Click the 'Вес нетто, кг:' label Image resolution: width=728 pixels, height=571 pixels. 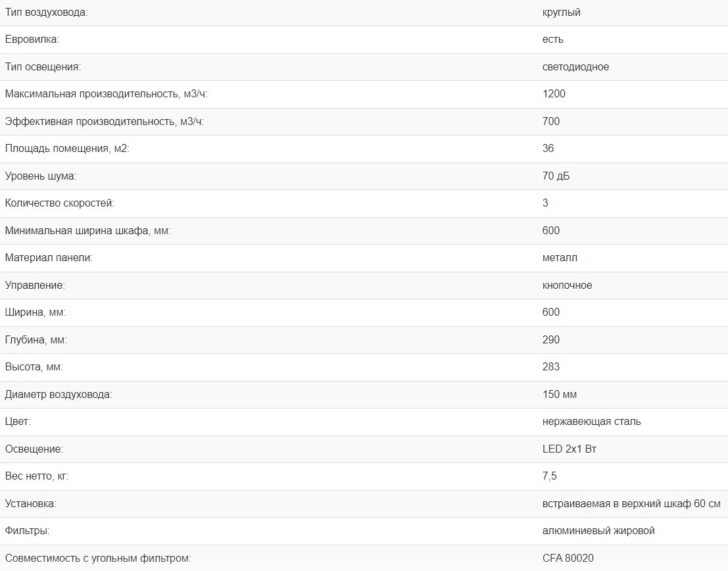pyautogui.click(x=36, y=476)
